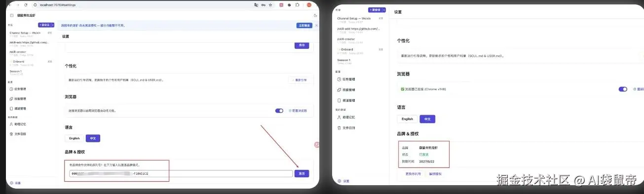644x194 pixels.
Task: Click the serial number input field
Action: [x=181, y=174]
